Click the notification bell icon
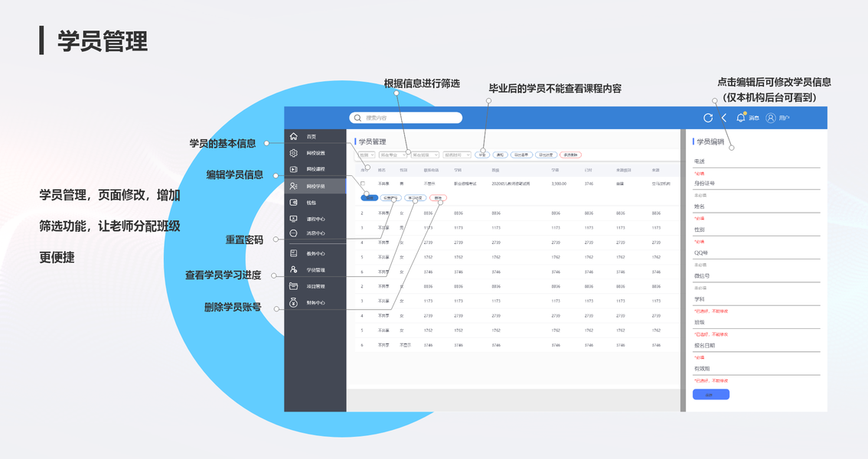The height and width of the screenshot is (459, 868). pyautogui.click(x=741, y=117)
